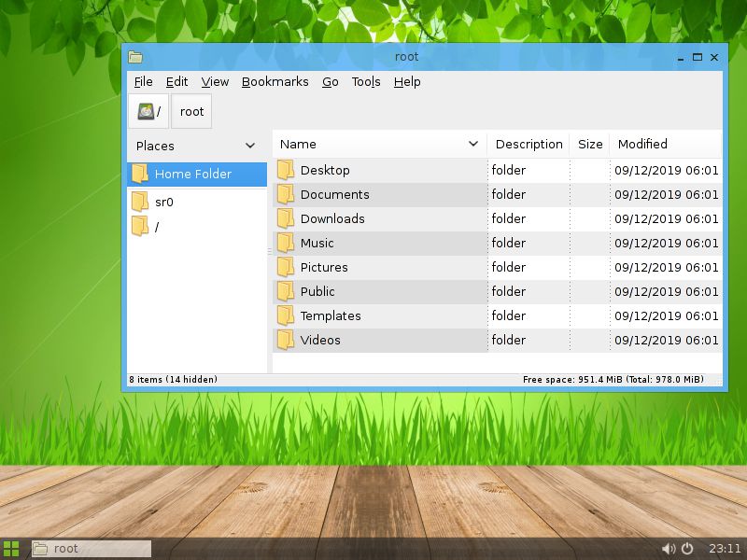Click the volume speaker icon in system tray
The image size is (747, 560).
coord(669,548)
